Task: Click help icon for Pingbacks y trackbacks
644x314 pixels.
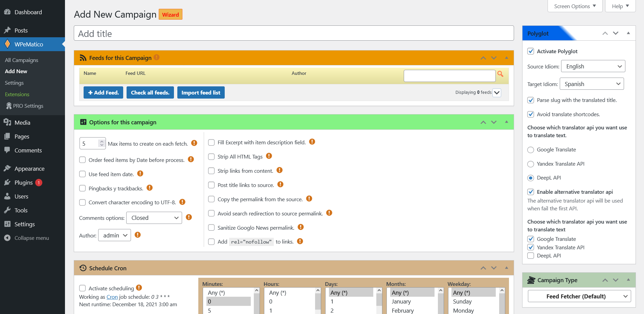Action: (x=150, y=188)
